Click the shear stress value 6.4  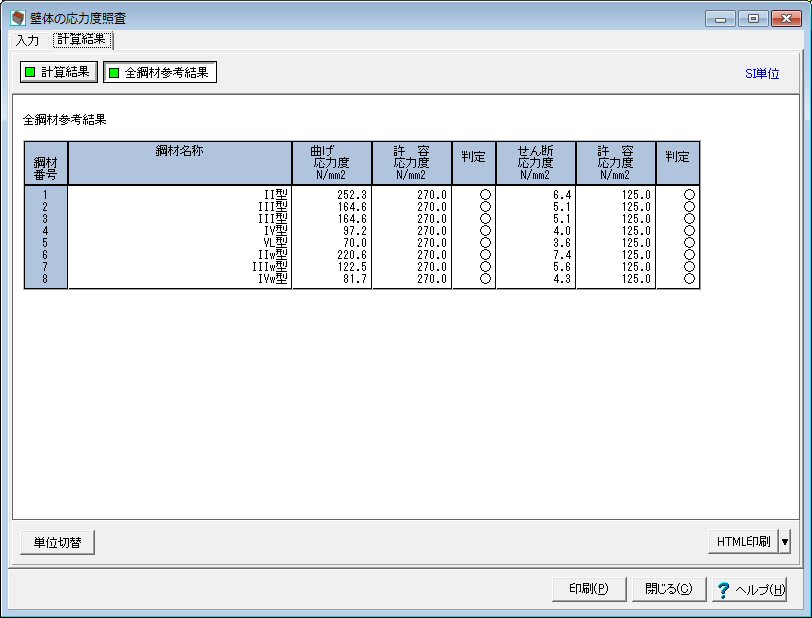562,195
